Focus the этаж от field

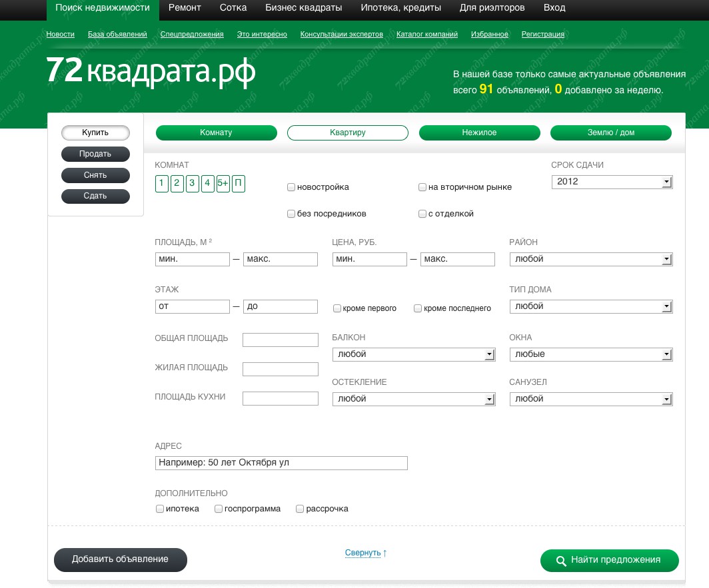coord(192,307)
